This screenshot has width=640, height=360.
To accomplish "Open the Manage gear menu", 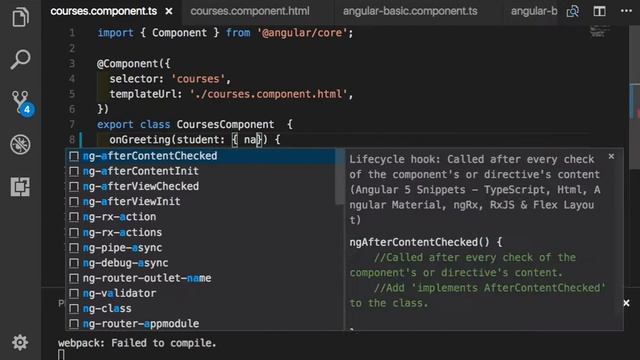I will 20,342.
